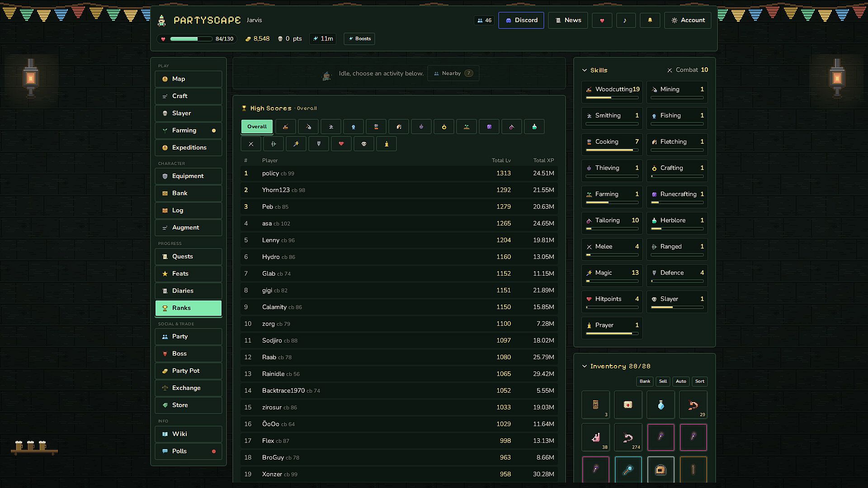Viewport: 868px width, 488px height.
Task: Click the hitpoints bar 84/130
Action: point(197,39)
